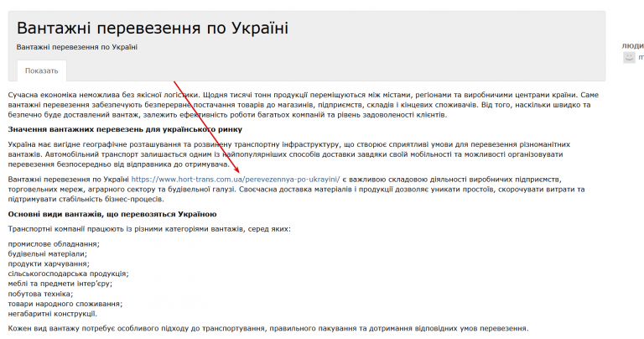Click heading Основні види вантажів, що перевозяться Україною
Image resolution: width=644 pixels, height=339 pixels.
(x=112, y=214)
